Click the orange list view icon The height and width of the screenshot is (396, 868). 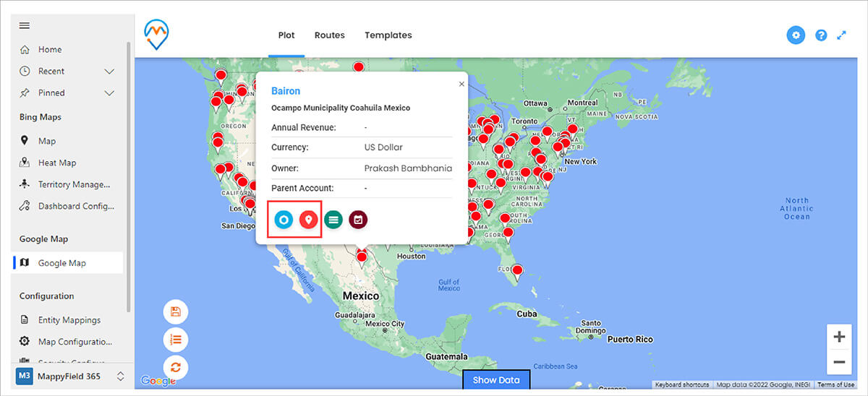pos(176,339)
